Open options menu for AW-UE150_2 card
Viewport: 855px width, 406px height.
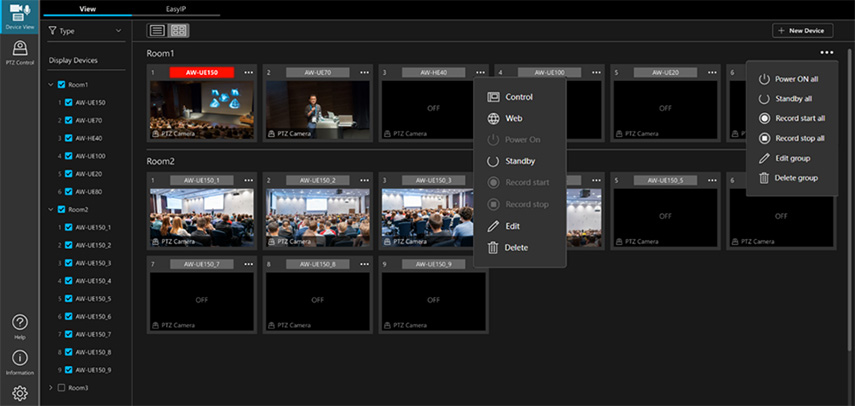[x=364, y=180]
